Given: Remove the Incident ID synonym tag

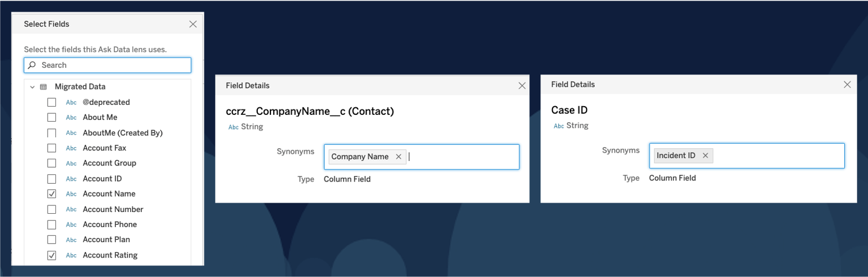Looking at the screenshot, I should coord(705,155).
